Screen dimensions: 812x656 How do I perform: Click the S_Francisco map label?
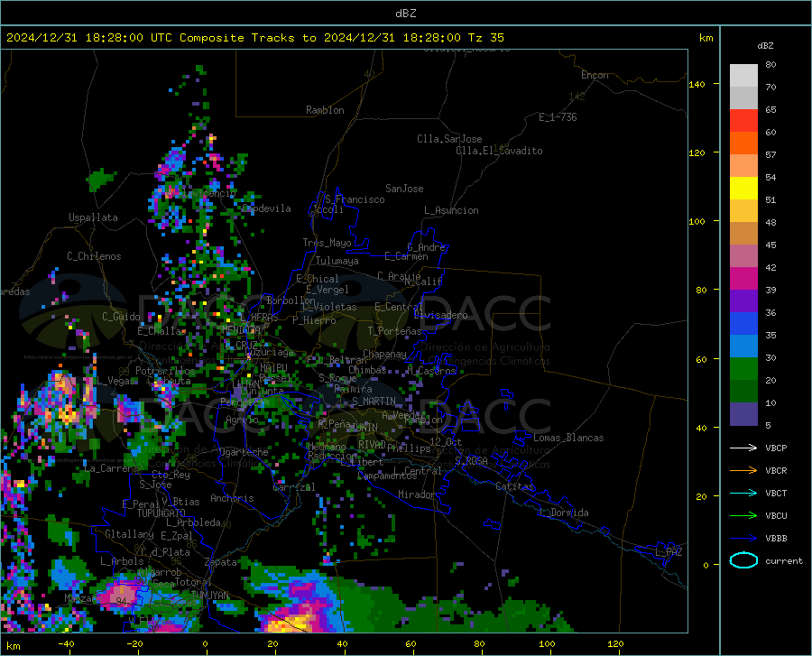[x=355, y=199]
